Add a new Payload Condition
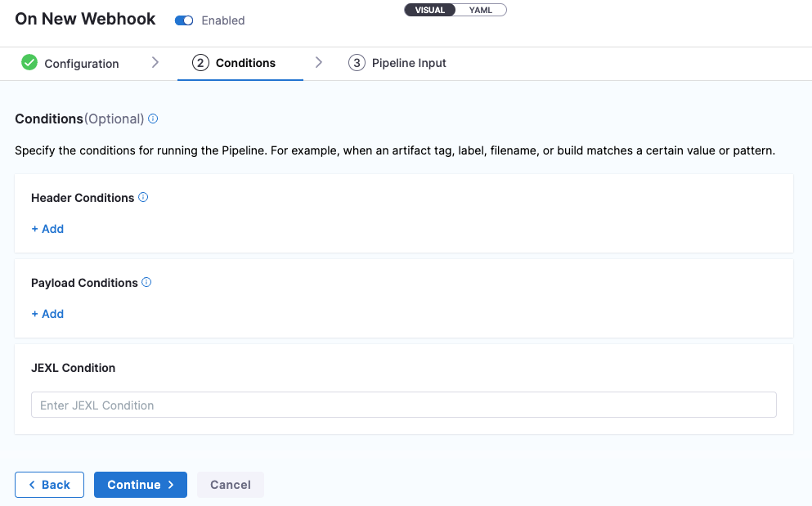Image resolution: width=812 pixels, height=506 pixels. 47,314
